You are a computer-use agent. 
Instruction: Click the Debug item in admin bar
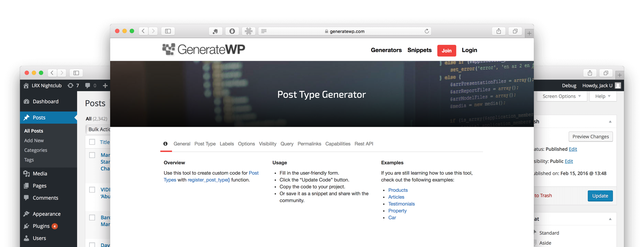pos(569,86)
